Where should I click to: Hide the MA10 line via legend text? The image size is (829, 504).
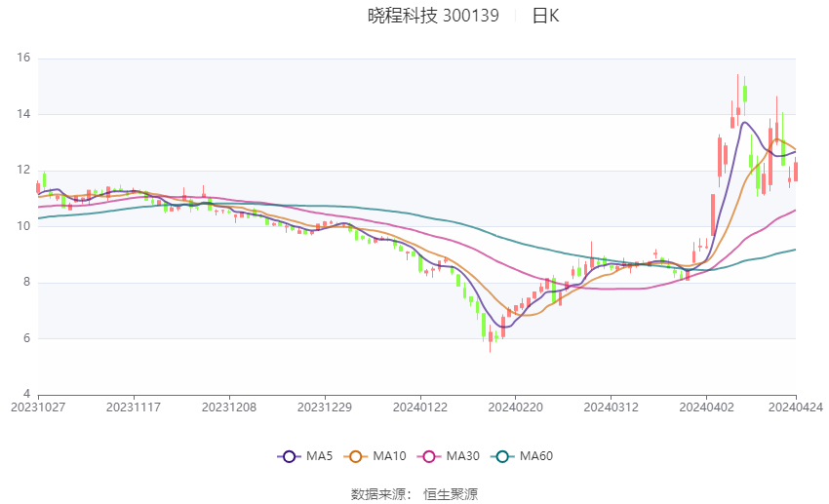390,456
